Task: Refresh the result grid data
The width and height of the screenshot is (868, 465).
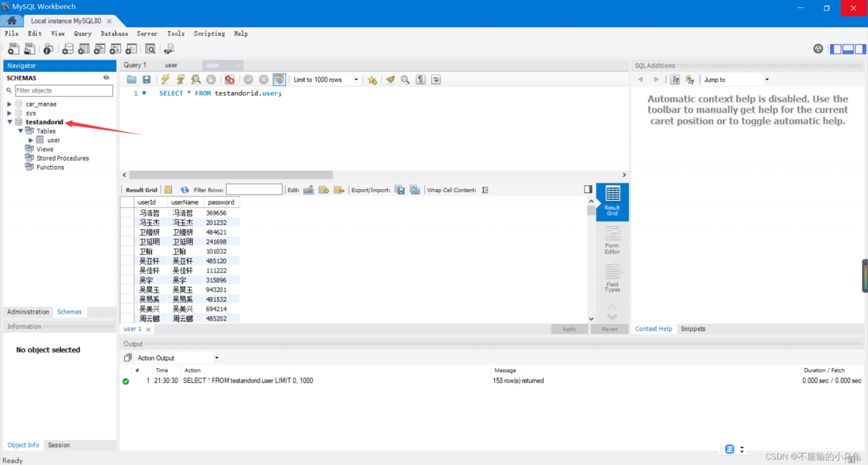Action: pos(184,190)
